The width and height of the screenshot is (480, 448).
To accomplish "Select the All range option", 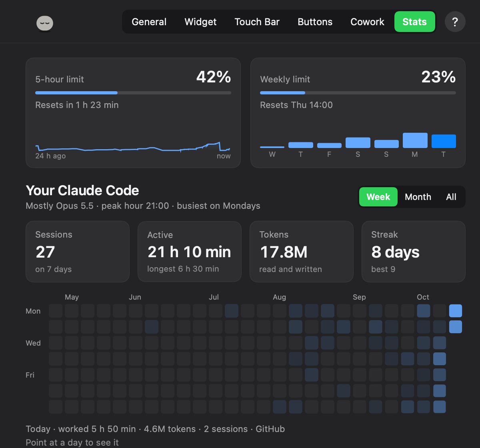I will (x=451, y=197).
